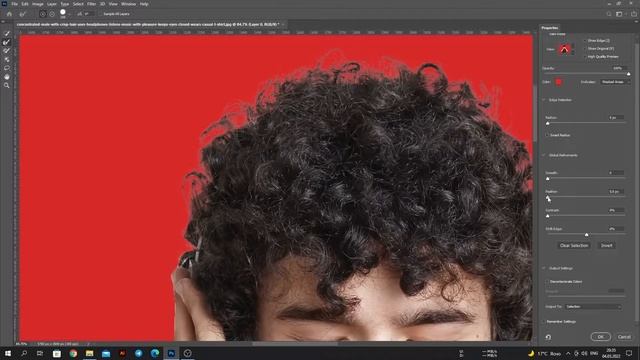640x360 pixels.
Task: Enable the Show Original checkbox
Action: click(585, 49)
